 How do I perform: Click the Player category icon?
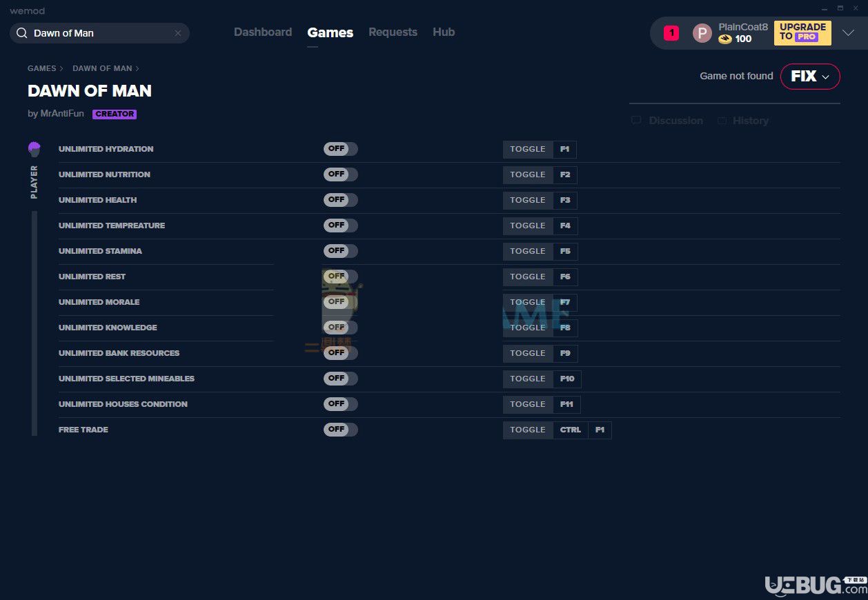pyautogui.click(x=34, y=149)
